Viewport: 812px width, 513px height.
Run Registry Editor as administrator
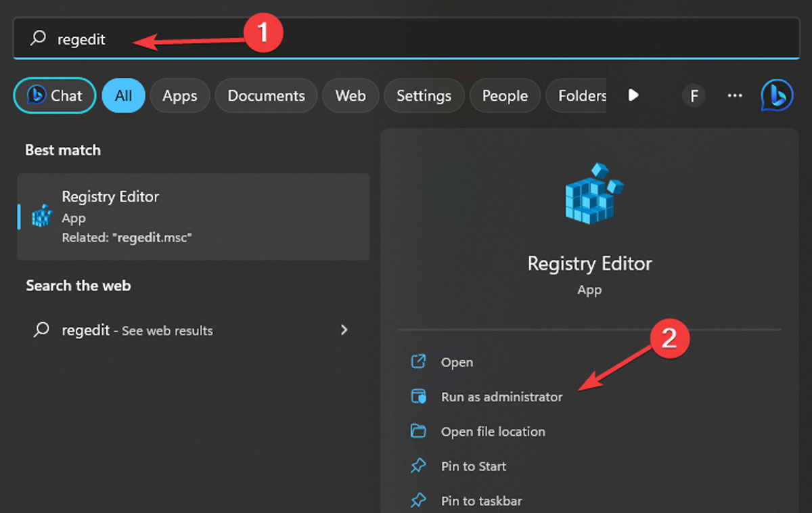pos(501,397)
